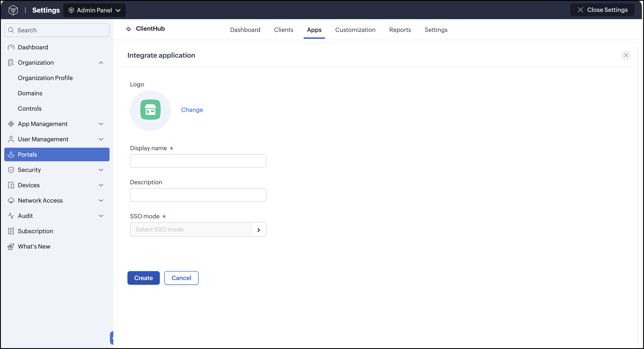644x349 pixels.
Task: Click the hexagon app logo icon
Action: tap(13, 10)
